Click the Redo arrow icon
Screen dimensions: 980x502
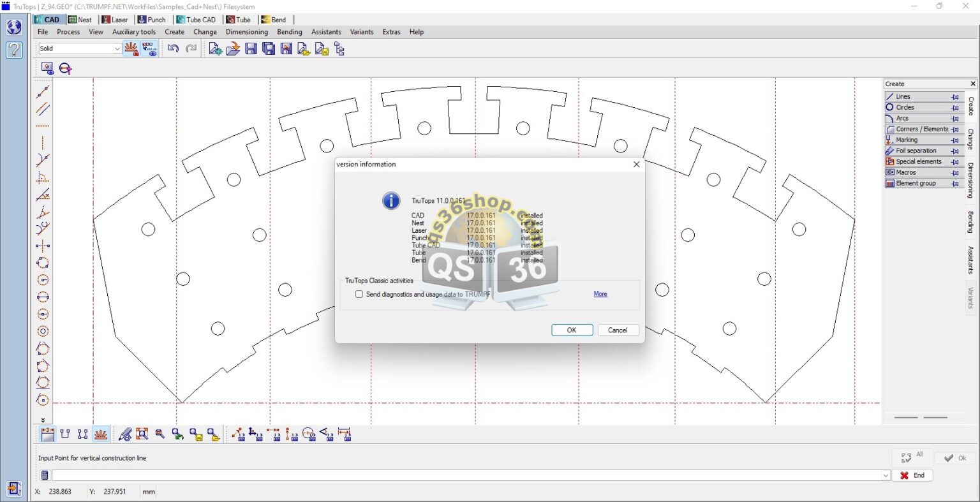pyautogui.click(x=189, y=48)
